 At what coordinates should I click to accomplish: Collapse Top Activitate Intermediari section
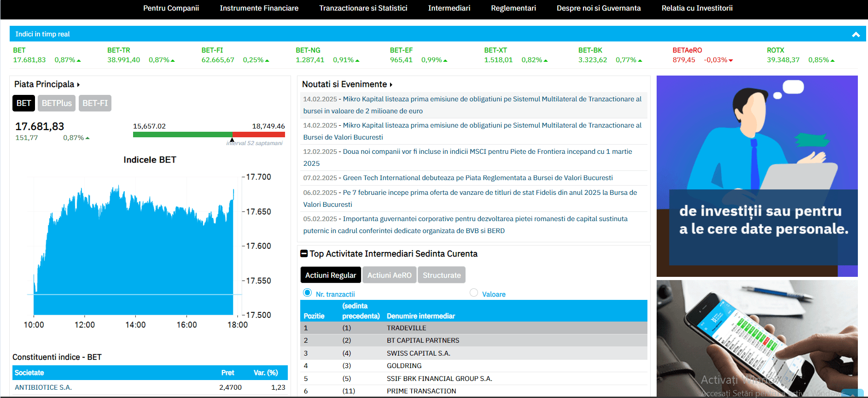304,254
